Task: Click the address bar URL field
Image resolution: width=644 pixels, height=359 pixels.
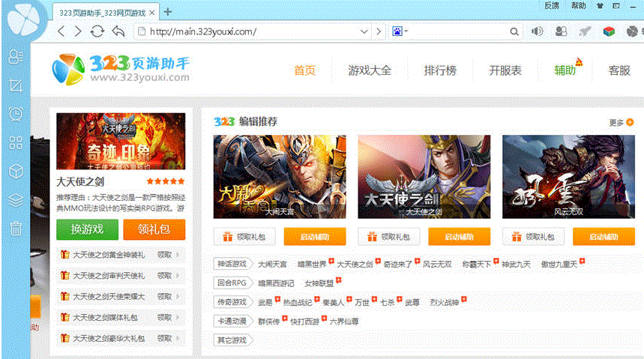Action: (253, 31)
